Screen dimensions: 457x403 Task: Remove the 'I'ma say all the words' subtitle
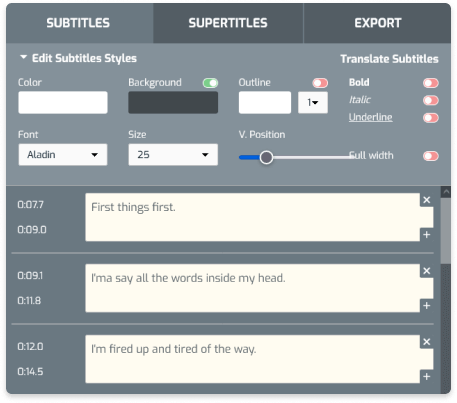[426, 271]
